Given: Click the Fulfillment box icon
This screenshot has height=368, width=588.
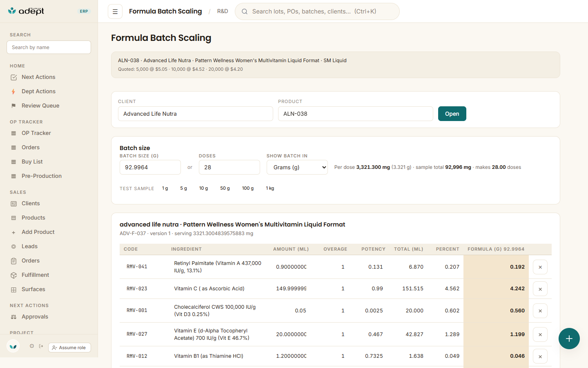Looking at the screenshot, I should click(13, 275).
